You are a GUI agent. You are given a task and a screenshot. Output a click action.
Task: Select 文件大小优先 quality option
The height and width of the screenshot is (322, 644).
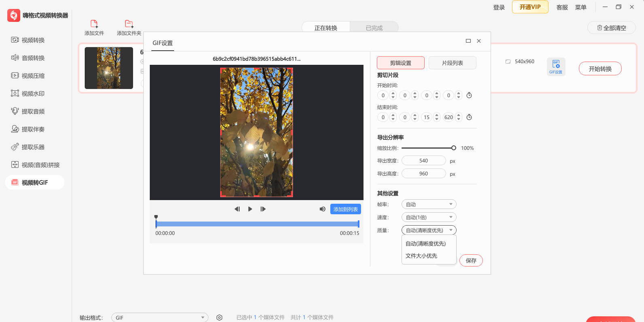(421, 256)
